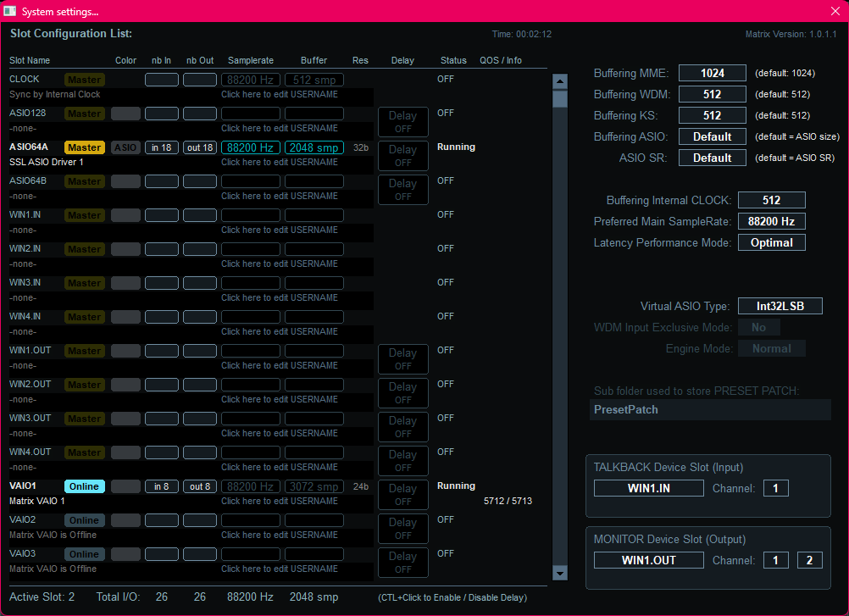This screenshot has width=849, height=616.
Task: Select WIN1.IN as TALKBACK device slot
Action: [x=648, y=488]
